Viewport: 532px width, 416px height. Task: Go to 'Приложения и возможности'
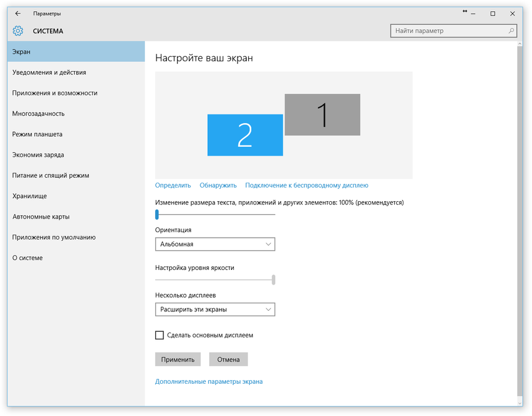click(x=54, y=93)
